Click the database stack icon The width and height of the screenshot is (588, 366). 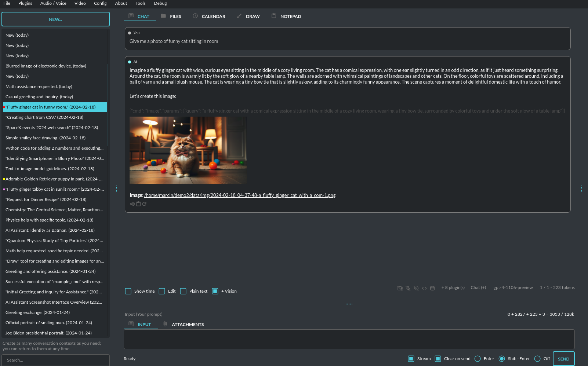(432, 288)
